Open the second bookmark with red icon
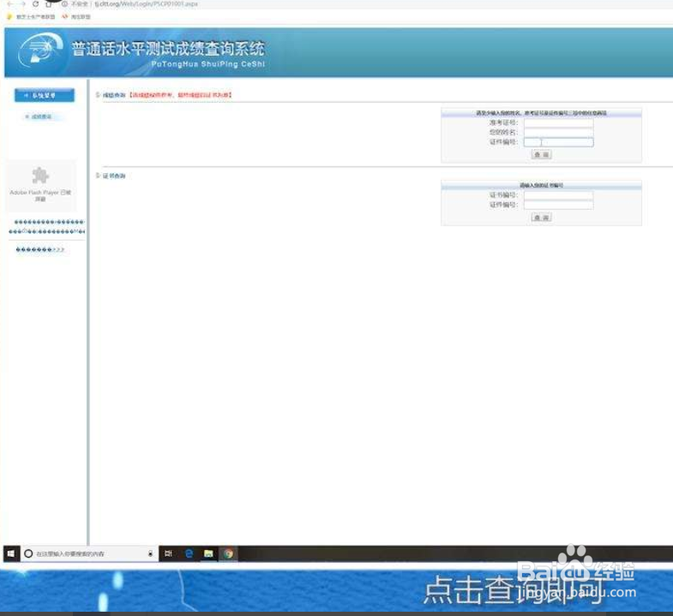Image resolution: width=673 pixels, height=616 pixels. (x=76, y=17)
